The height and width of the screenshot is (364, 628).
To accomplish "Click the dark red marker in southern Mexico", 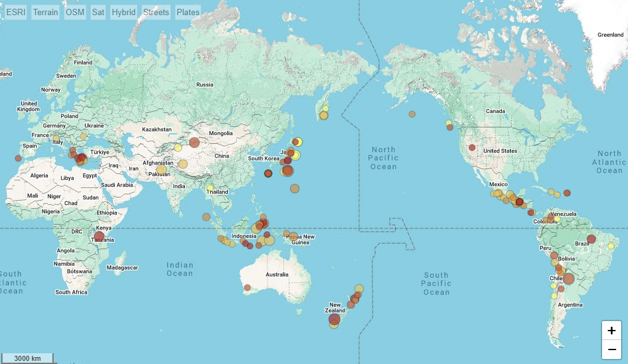I will [x=519, y=202].
